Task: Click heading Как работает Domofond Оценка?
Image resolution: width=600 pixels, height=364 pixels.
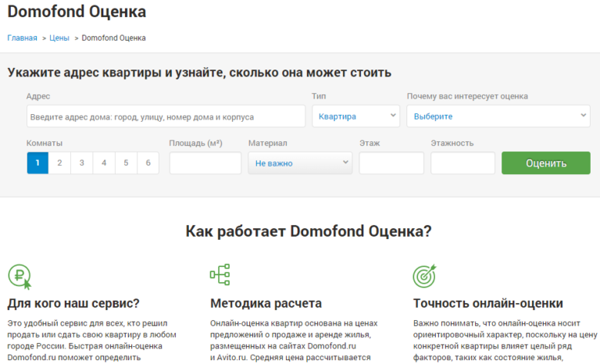Action: click(309, 231)
